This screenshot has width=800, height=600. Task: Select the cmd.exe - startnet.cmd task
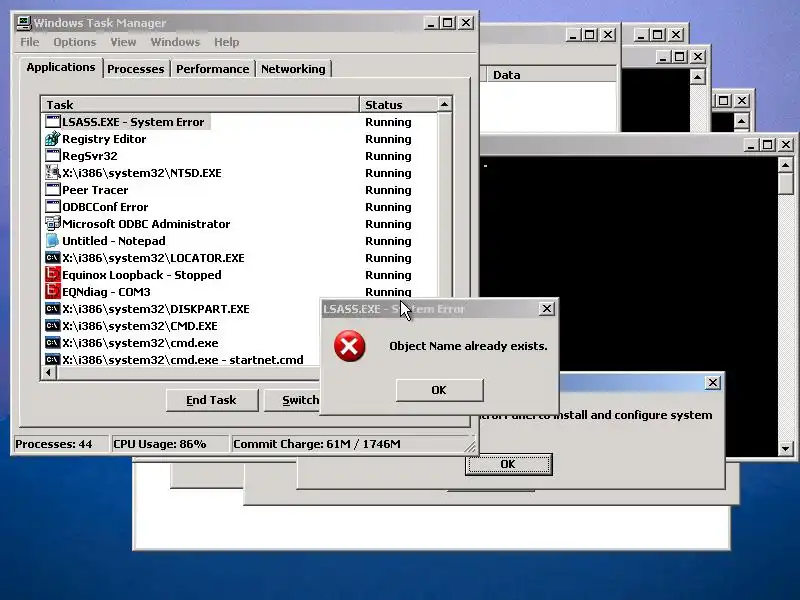[x=183, y=360]
